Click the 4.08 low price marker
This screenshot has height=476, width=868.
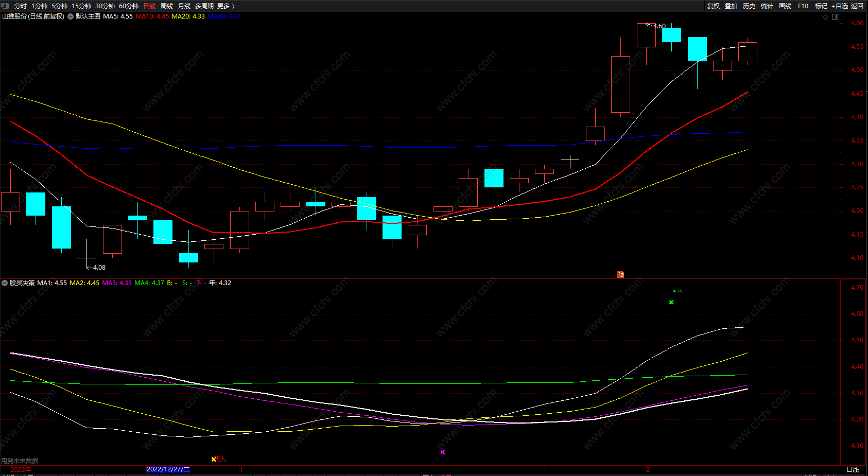[x=99, y=268]
